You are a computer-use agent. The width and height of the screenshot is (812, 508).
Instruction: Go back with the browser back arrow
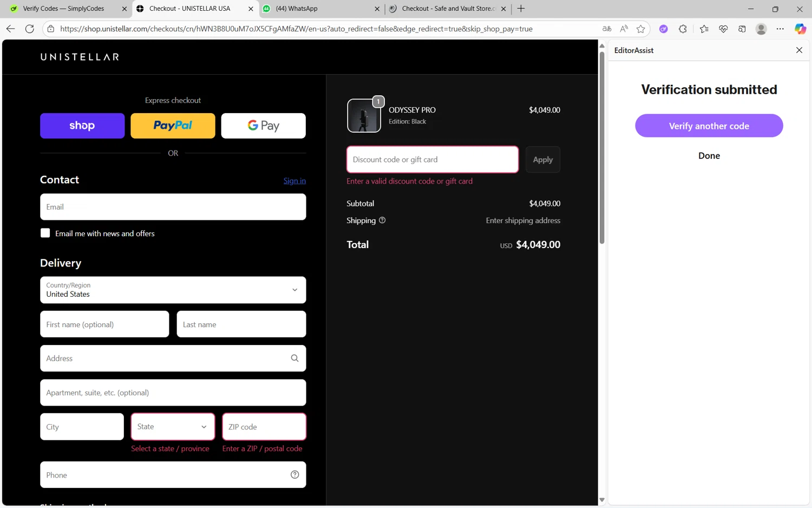[10, 29]
